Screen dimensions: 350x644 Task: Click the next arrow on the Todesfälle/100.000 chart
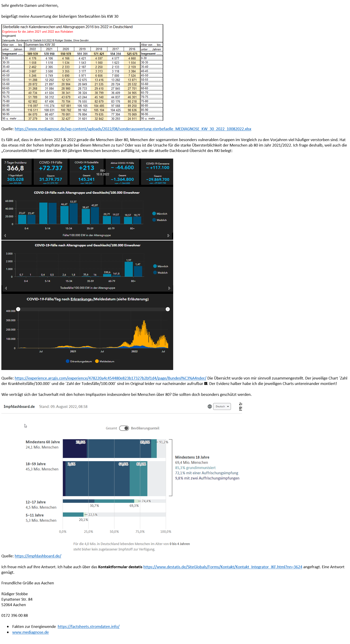pos(169,288)
